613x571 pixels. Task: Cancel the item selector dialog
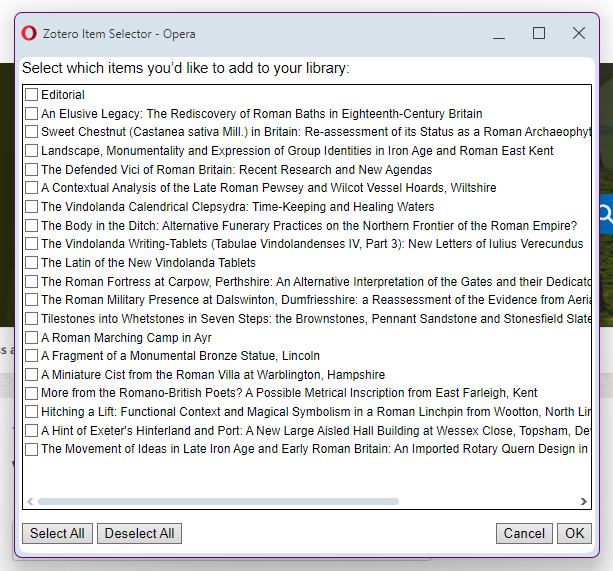524,533
